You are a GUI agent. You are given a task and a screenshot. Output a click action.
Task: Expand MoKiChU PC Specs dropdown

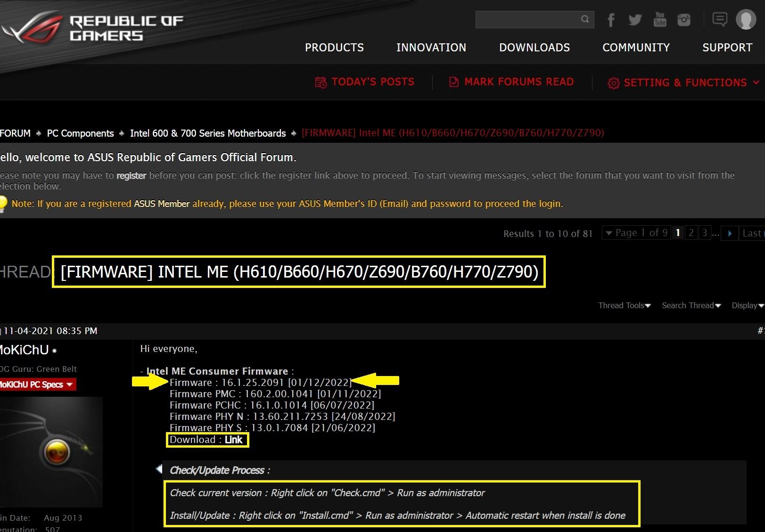click(38, 385)
